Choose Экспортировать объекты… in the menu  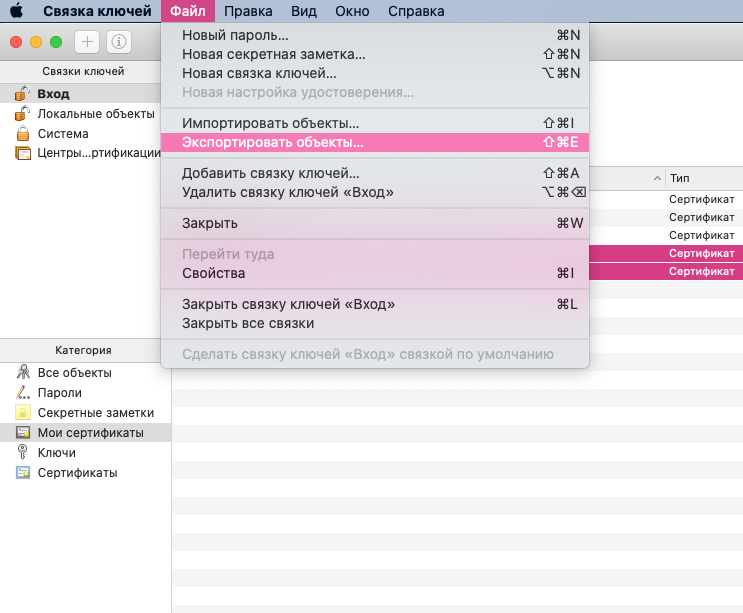375,142
